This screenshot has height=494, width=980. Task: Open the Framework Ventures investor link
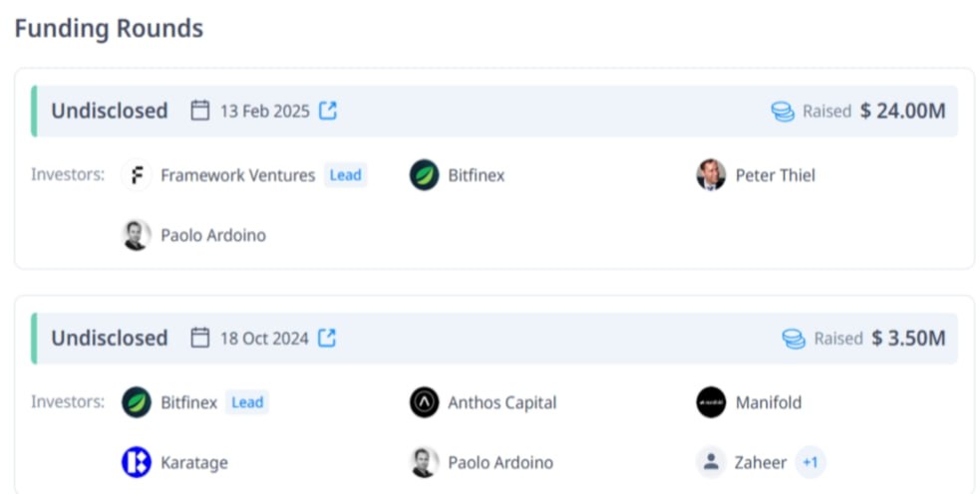(238, 175)
